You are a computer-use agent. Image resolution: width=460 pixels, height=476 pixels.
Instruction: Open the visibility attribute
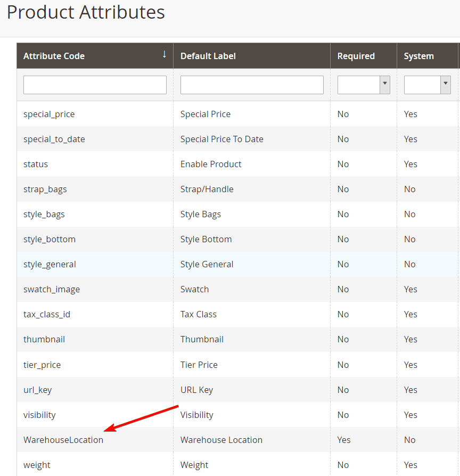[x=39, y=415]
